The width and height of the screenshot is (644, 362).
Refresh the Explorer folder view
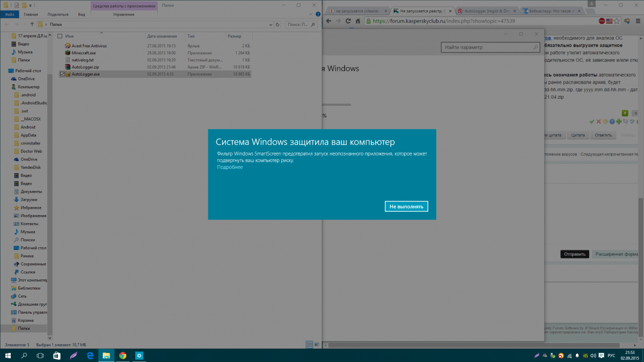coord(278,24)
